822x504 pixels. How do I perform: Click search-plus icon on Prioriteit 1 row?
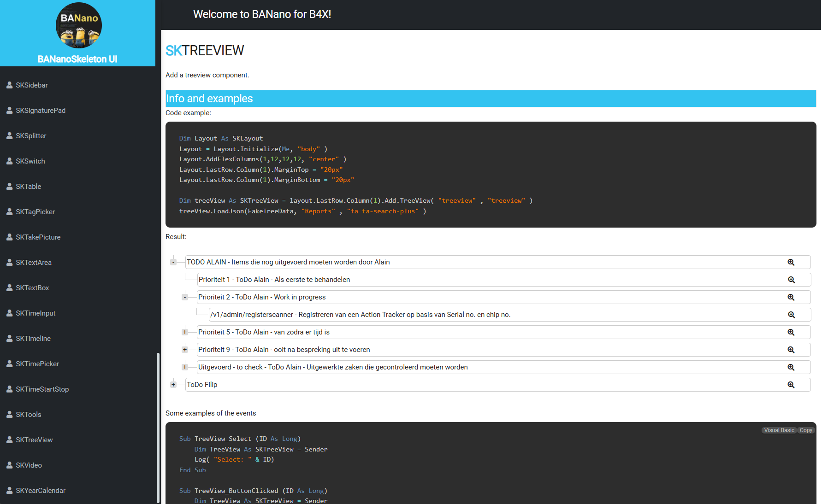tap(791, 280)
